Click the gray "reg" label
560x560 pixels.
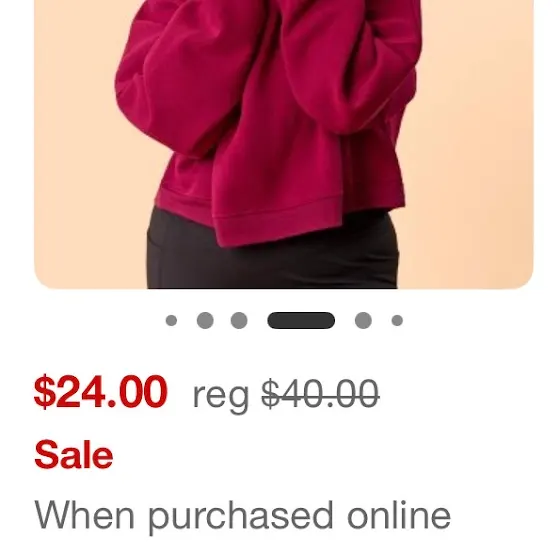(221, 397)
